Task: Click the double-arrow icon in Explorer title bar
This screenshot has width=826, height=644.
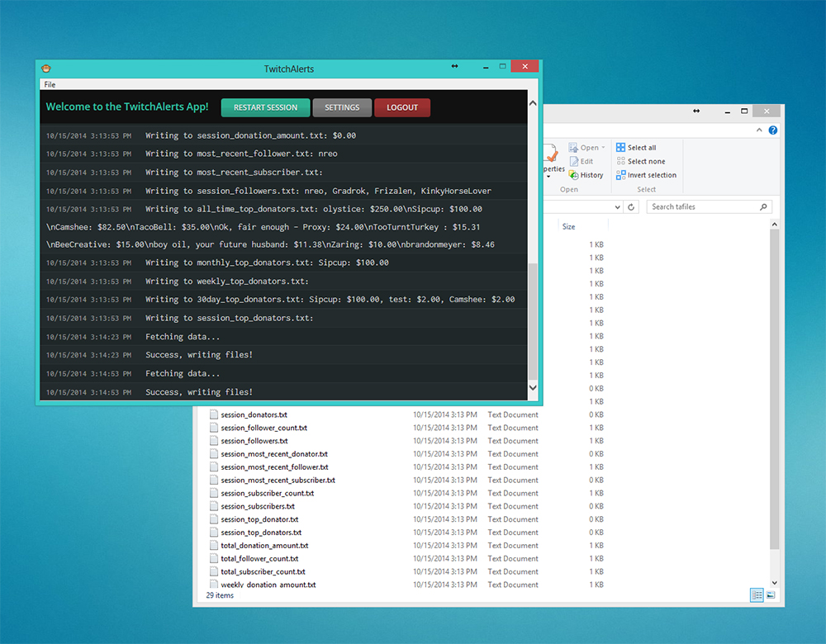Action: (x=696, y=111)
